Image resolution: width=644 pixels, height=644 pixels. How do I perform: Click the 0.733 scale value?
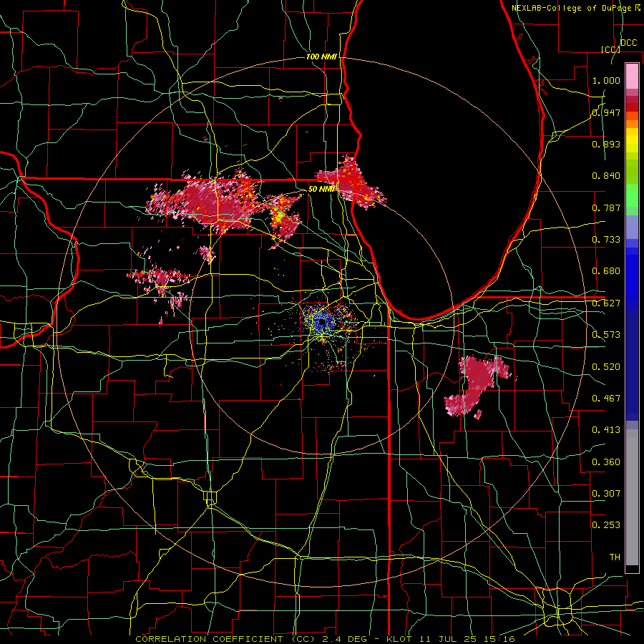[x=606, y=240]
